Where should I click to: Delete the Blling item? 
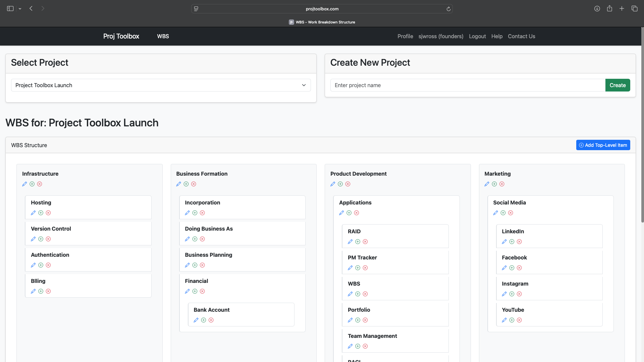coord(48,291)
